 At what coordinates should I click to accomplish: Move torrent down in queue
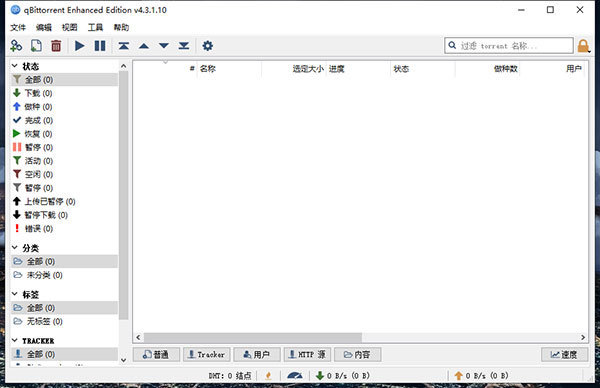(x=164, y=46)
